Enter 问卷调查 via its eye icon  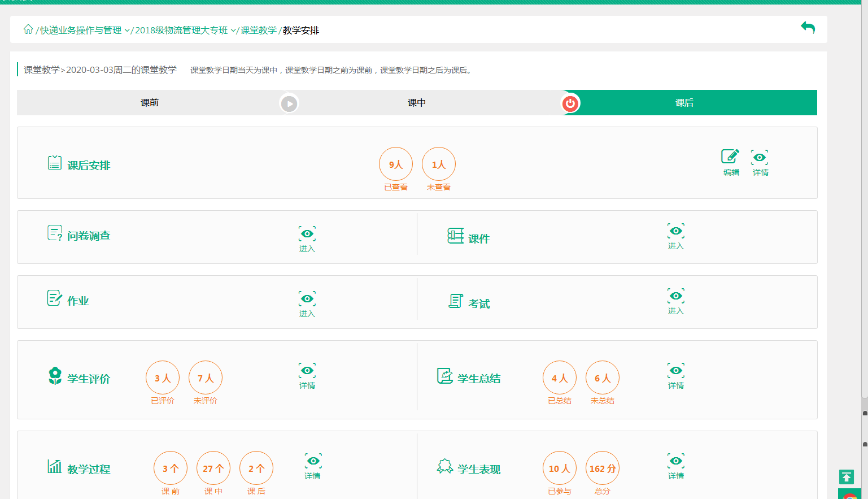307,234
